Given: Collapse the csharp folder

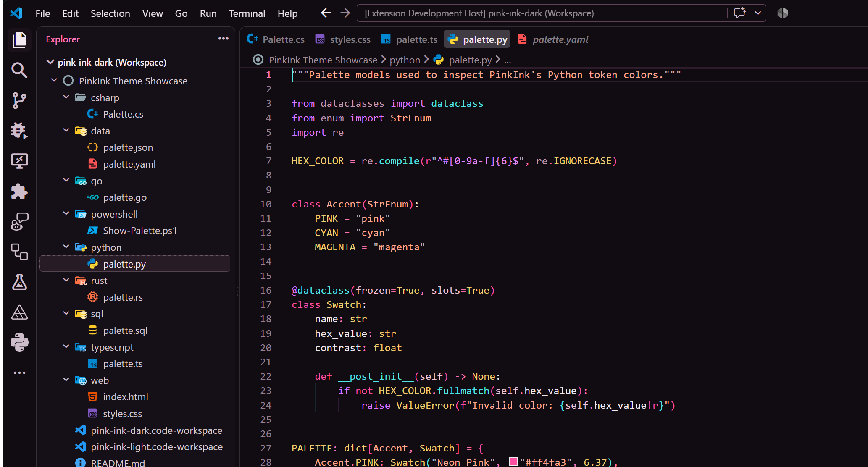Looking at the screenshot, I should coord(66,97).
